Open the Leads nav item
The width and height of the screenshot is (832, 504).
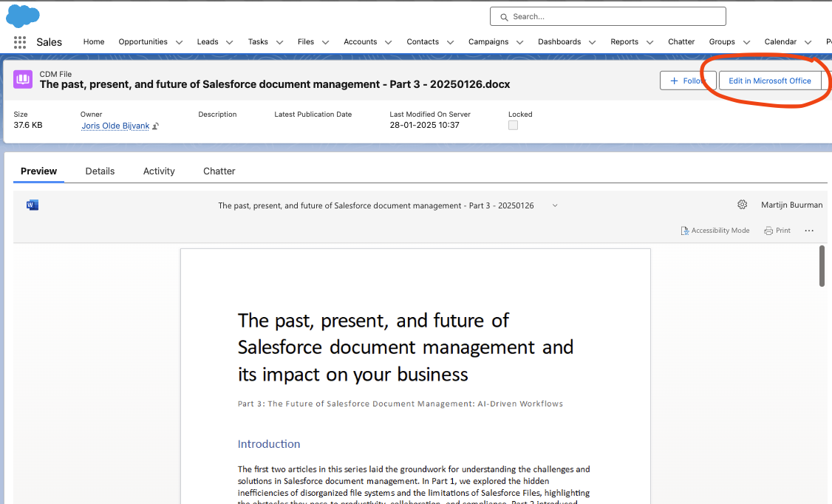[x=208, y=41]
